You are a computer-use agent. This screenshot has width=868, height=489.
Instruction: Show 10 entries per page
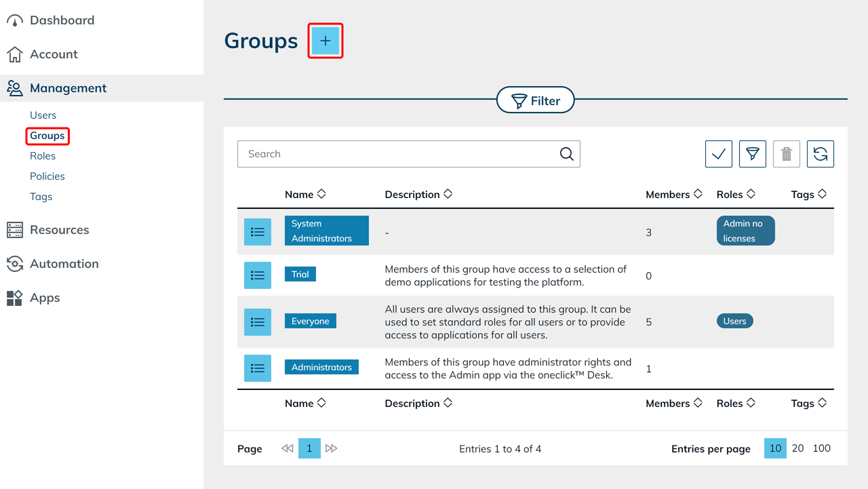tap(775, 448)
